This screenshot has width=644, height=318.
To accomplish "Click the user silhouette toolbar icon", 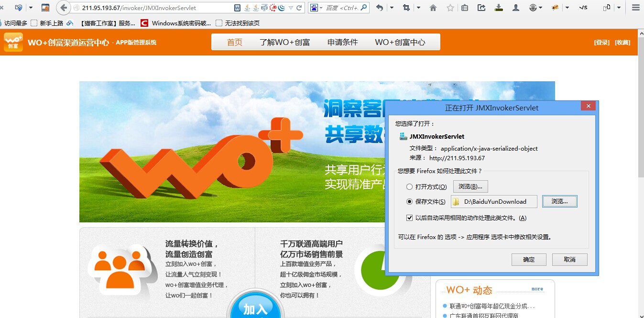I will [516, 8].
